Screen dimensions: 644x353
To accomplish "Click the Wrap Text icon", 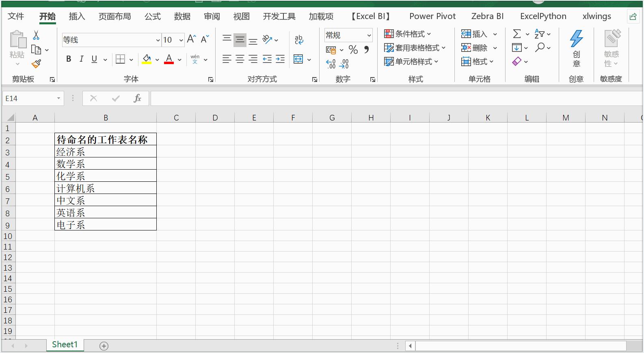I will pos(299,39).
